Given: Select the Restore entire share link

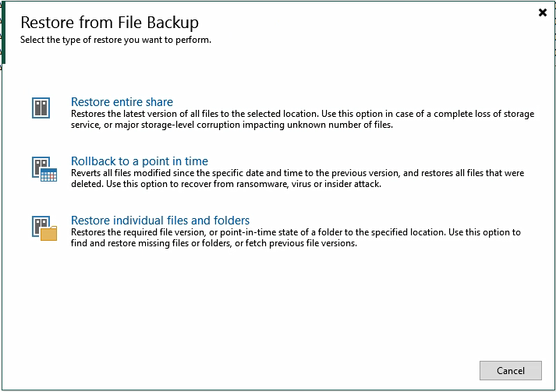Looking at the screenshot, I should (x=122, y=102).
